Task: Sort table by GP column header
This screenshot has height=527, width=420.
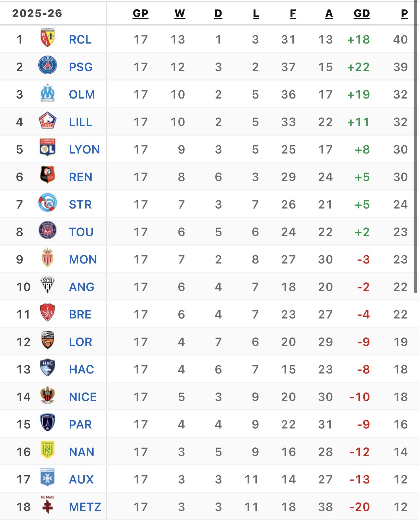Action: click(x=140, y=13)
